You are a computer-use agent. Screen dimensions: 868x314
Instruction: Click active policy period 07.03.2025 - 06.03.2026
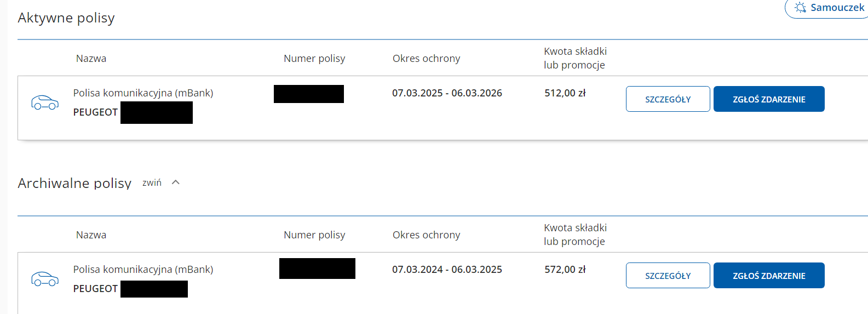pyautogui.click(x=447, y=93)
